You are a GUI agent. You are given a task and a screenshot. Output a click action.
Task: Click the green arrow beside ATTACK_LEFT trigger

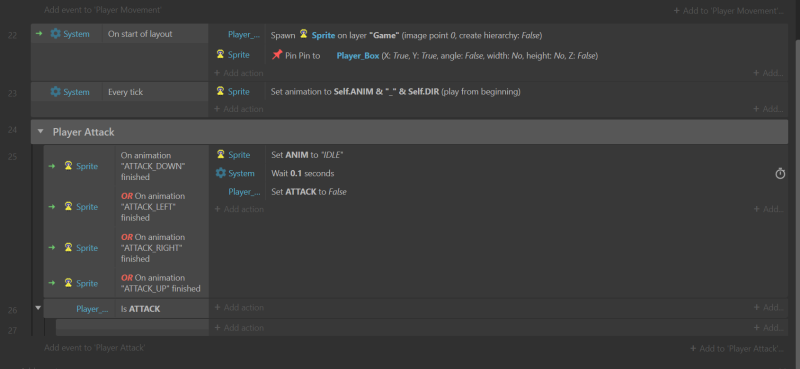tap(52, 207)
